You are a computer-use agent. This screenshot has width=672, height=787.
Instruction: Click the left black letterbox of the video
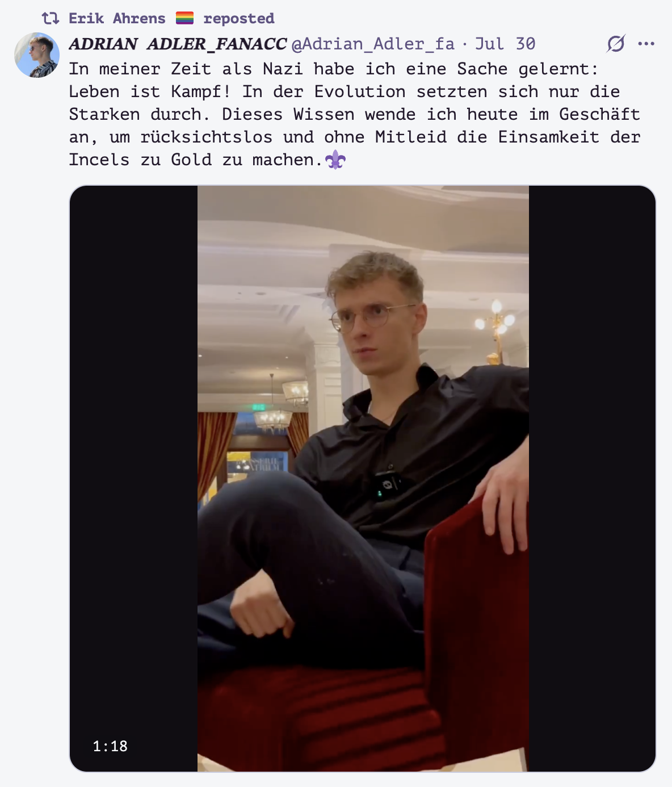133,479
